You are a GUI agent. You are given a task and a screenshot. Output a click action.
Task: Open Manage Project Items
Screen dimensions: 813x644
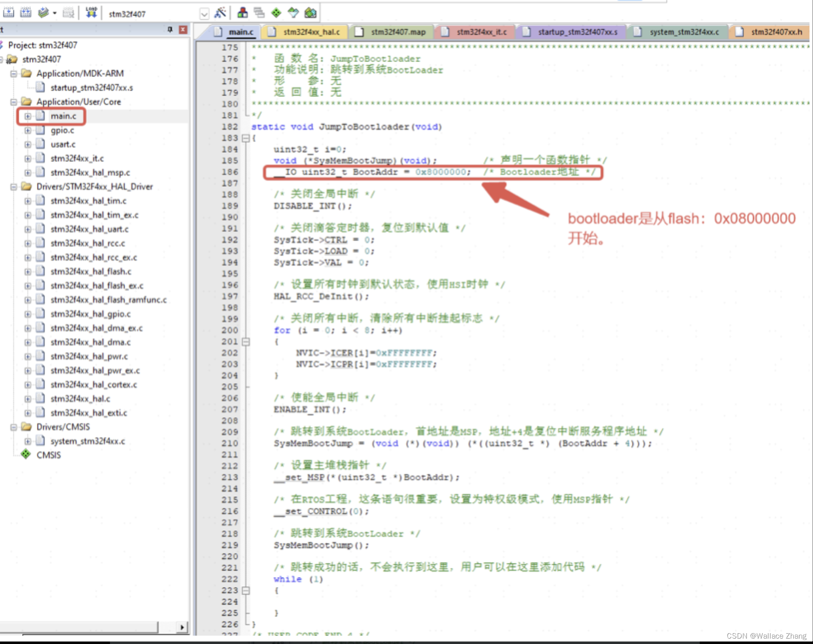click(242, 12)
